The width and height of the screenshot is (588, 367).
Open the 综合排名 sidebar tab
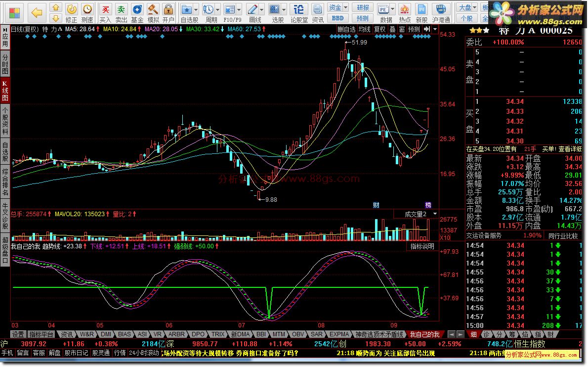pyautogui.click(x=5, y=183)
